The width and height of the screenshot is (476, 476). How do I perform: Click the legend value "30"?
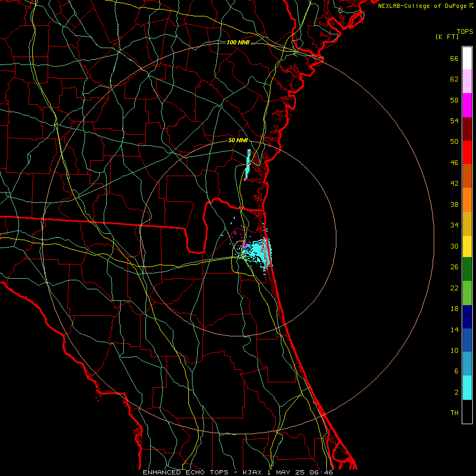454,246
